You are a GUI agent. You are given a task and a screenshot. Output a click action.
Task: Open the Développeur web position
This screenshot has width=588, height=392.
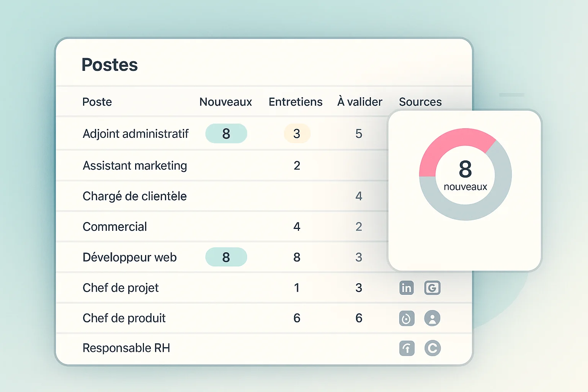(x=130, y=257)
